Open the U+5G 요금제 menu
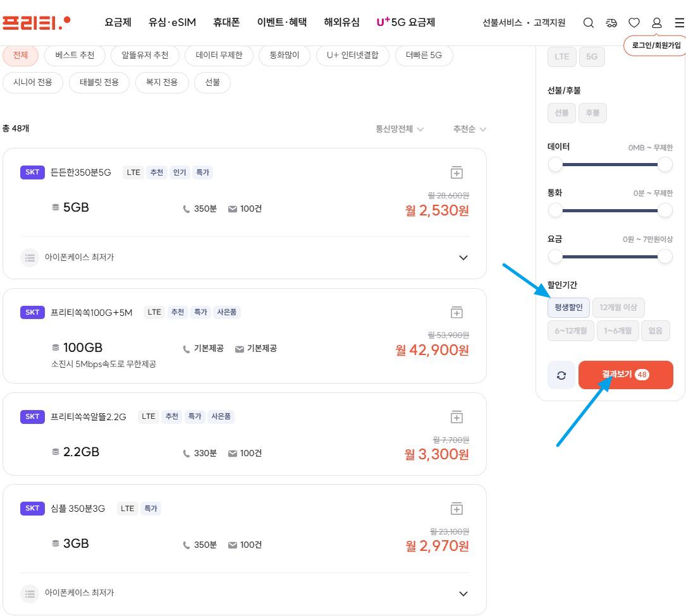This screenshot has width=686, height=616. click(405, 22)
